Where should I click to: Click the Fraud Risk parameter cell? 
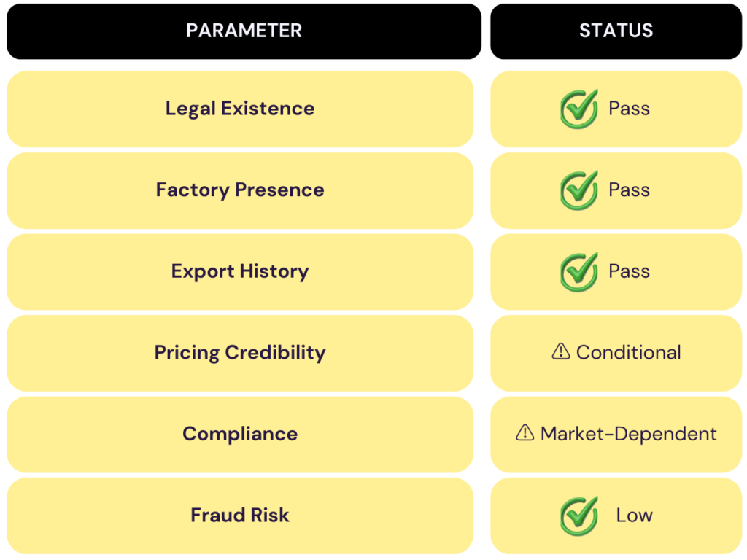click(240, 516)
